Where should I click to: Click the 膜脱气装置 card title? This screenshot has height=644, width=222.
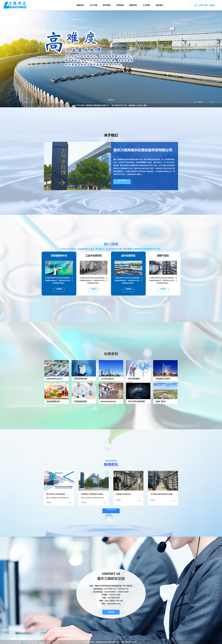[163, 256]
